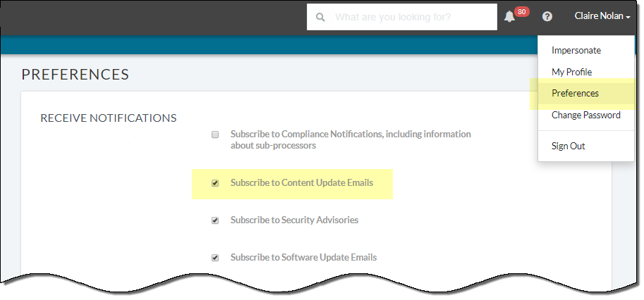
Task: Open the help question mark icon
Action: [x=547, y=17]
